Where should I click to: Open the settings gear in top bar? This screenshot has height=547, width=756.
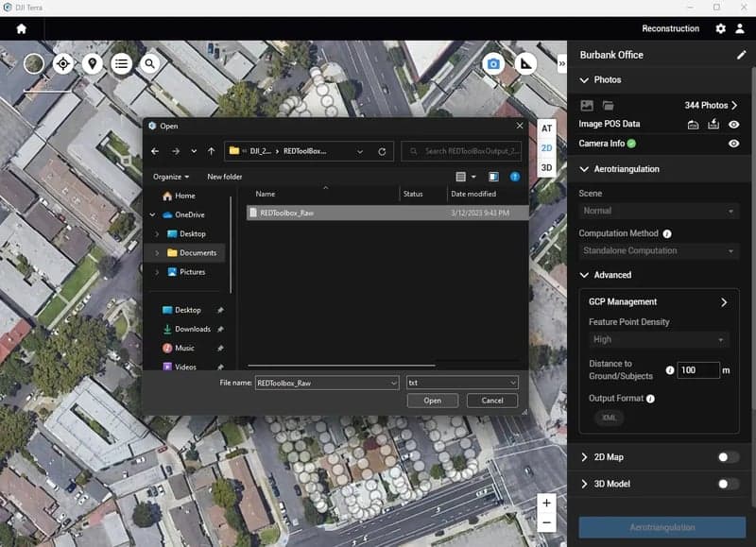tap(721, 28)
